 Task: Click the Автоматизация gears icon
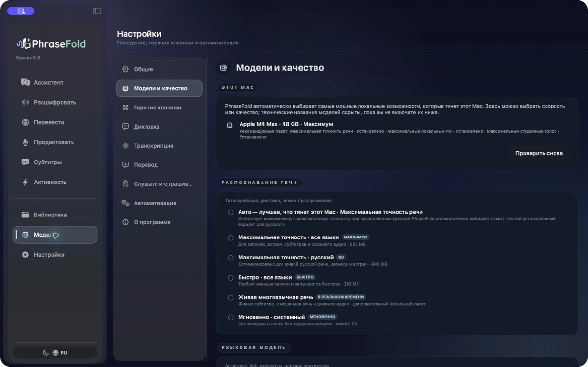pos(126,203)
